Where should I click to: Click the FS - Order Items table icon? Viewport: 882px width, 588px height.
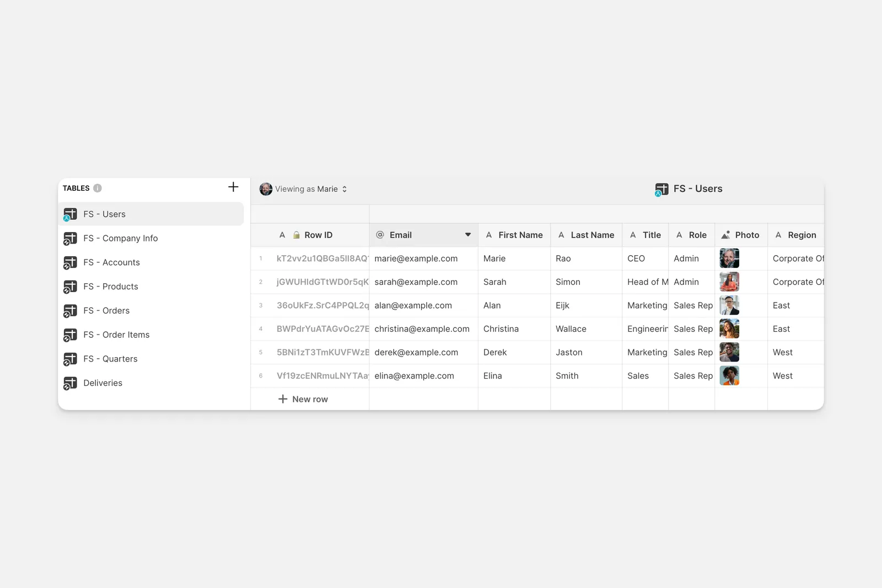pyautogui.click(x=70, y=335)
